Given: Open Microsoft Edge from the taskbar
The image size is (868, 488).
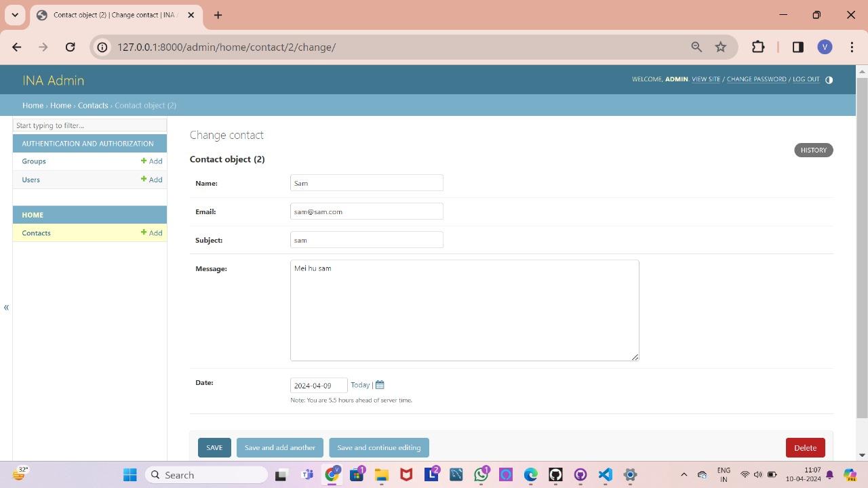Looking at the screenshot, I should point(530,474).
